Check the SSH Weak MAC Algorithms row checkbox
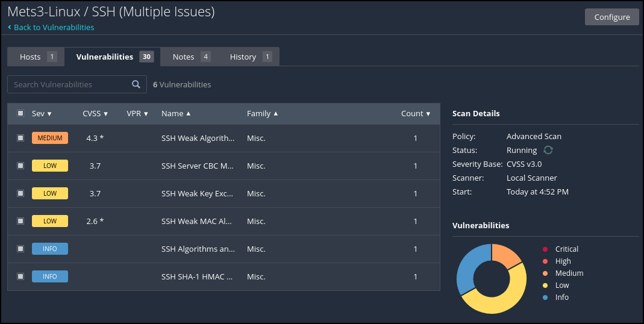Image resolution: width=644 pixels, height=324 pixels. (x=20, y=221)
